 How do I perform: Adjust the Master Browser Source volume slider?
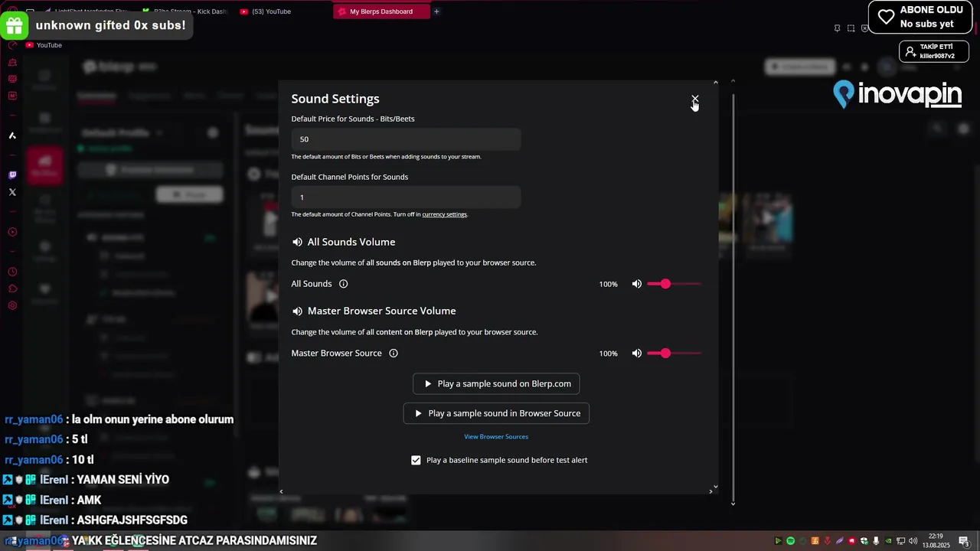pyautogui.click(x=674, y=354)
